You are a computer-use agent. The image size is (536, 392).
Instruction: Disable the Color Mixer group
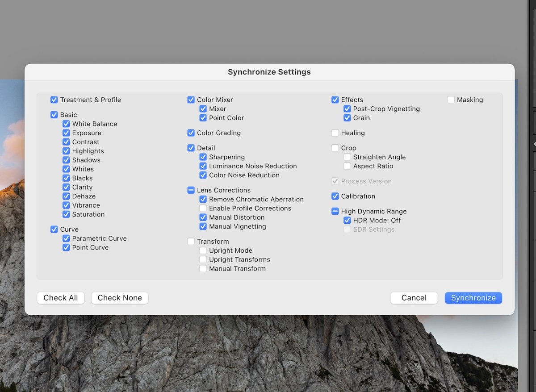191,100
